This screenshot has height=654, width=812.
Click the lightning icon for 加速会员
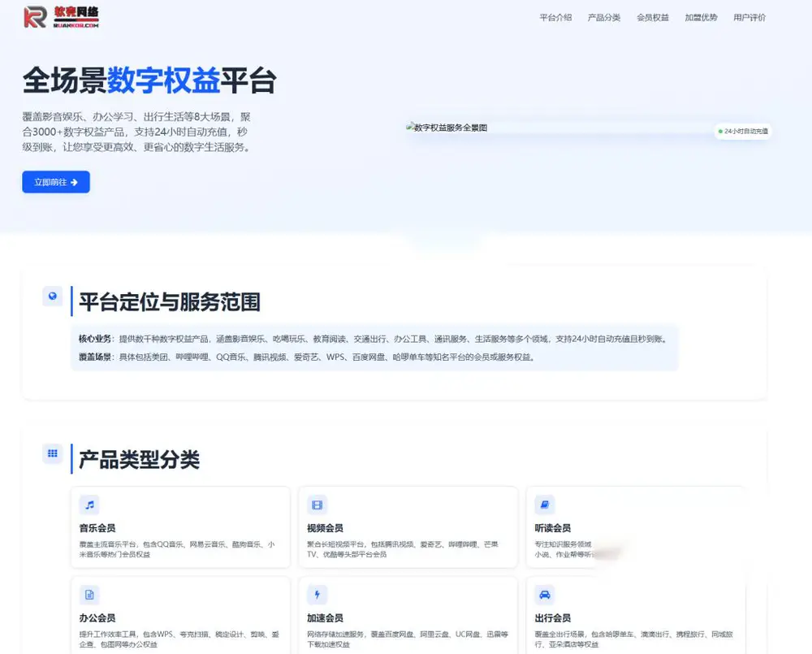click(317, 595)
